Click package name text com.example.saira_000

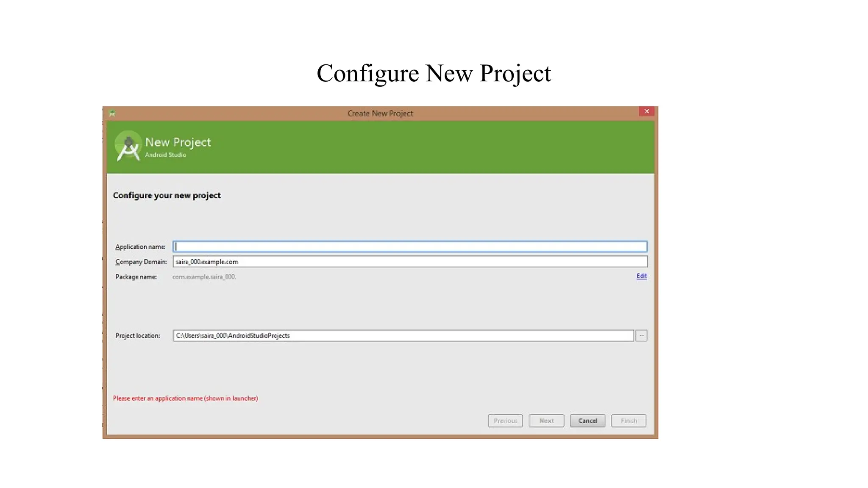click(204, 277)
